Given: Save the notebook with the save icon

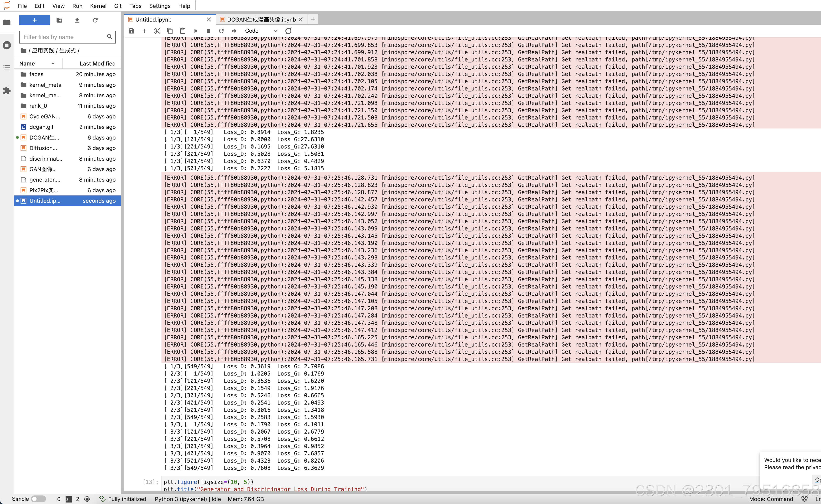Looking at the screenshot, I should pos(131,31).
